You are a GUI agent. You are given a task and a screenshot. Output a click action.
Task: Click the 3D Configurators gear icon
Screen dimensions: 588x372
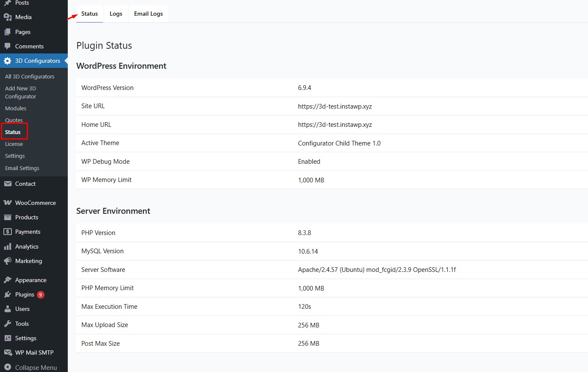8,61
